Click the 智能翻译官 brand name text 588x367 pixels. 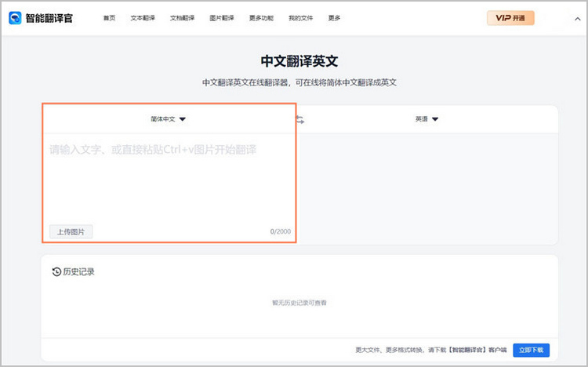click(x=49, y=18)
